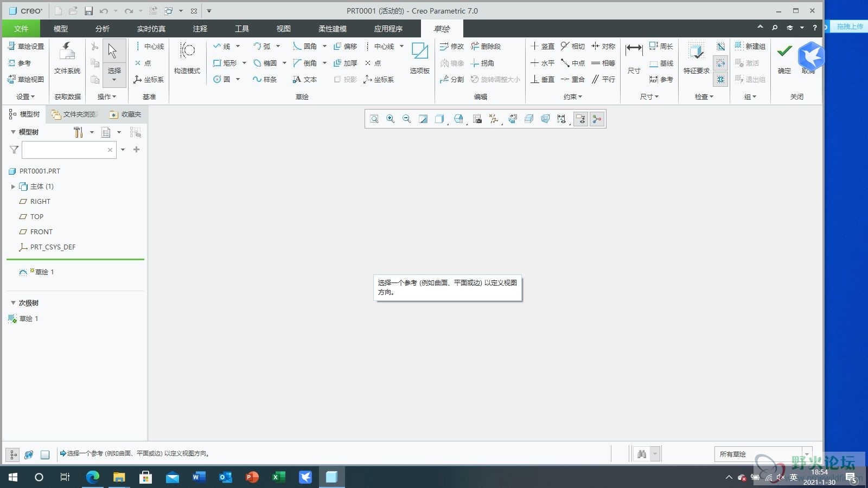This screenshot has height=488, width=868.
Task: Click Zoom In in graphics toolbar
Action: pyautogui.click(x=391, y=119)
